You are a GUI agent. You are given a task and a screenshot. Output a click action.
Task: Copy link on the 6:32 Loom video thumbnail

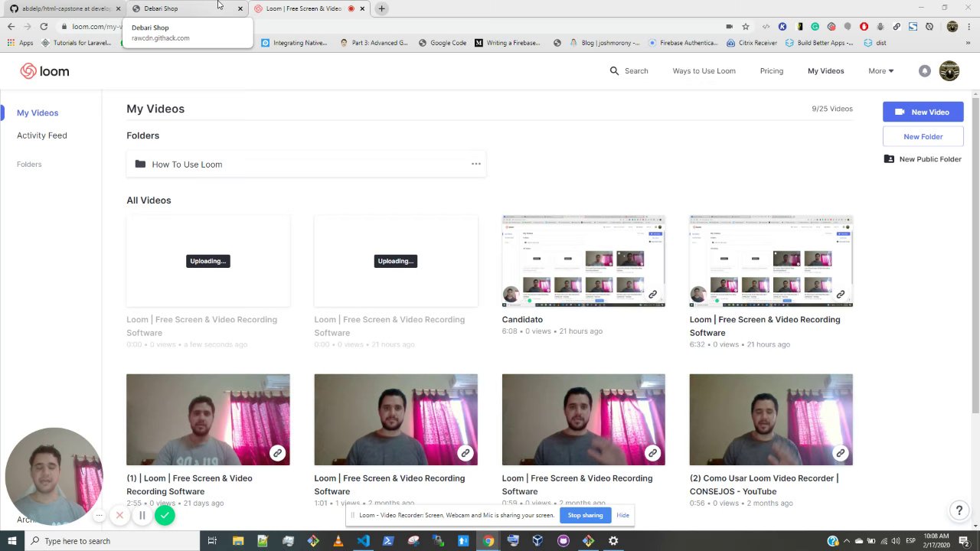(840, 295)
